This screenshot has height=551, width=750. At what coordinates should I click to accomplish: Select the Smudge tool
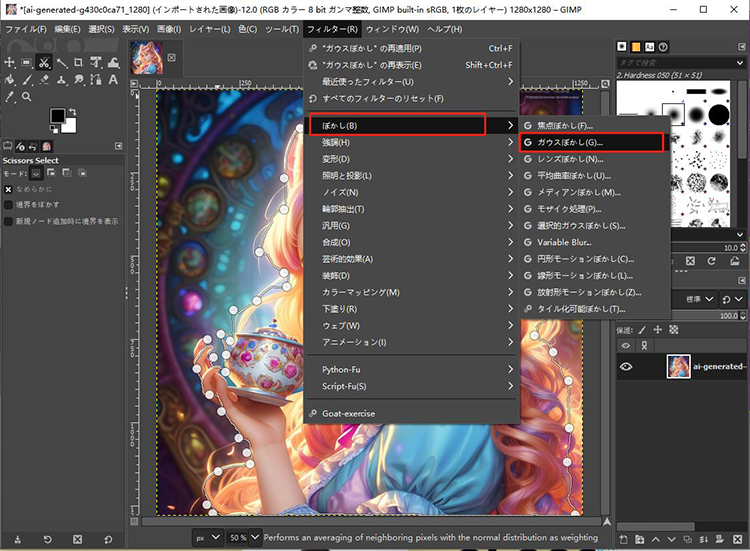(78, 79)
